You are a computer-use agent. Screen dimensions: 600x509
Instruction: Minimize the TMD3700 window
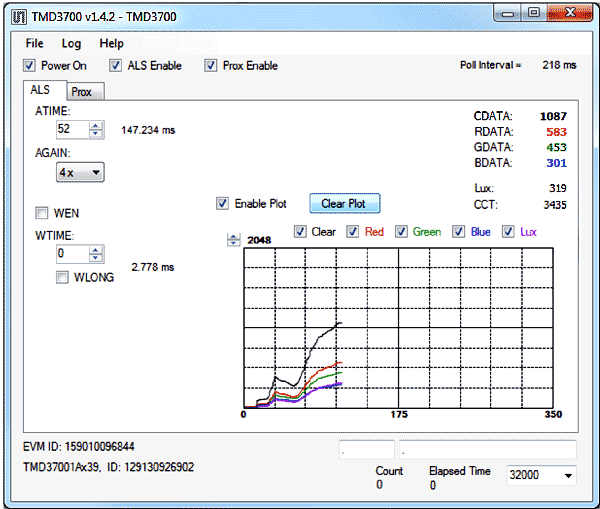tap(508, 14)
